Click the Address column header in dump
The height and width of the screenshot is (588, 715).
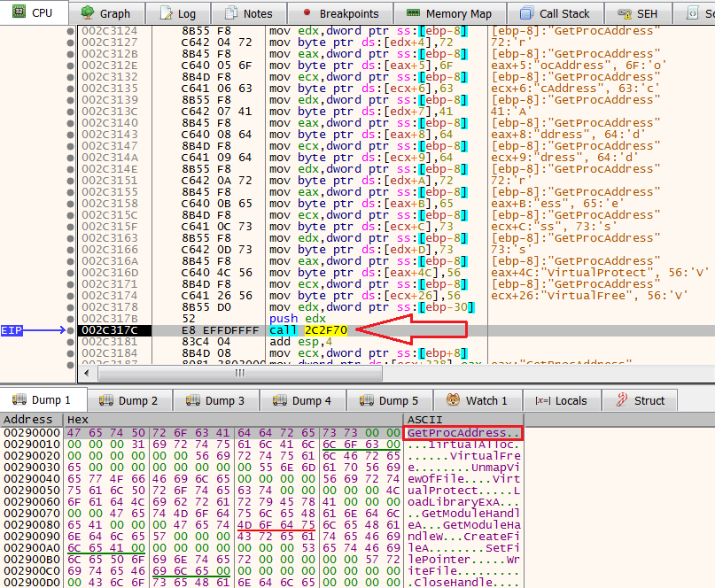pyautogui.click(x=32, y=420)
